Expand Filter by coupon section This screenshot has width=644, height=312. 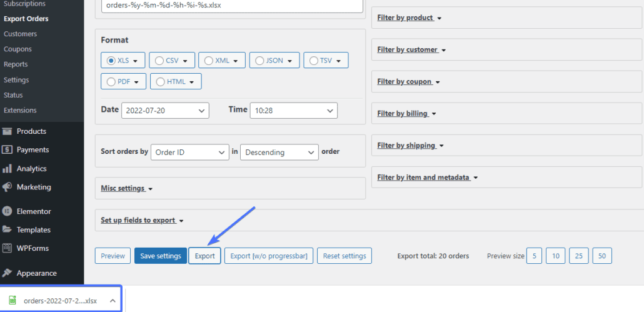[409, 82]
